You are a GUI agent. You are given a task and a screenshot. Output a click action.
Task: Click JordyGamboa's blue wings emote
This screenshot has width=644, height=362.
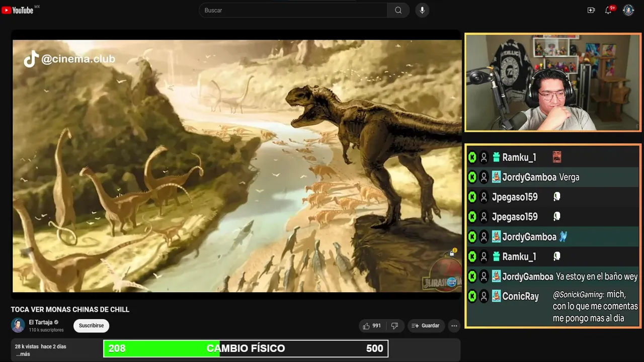point(563,236)
